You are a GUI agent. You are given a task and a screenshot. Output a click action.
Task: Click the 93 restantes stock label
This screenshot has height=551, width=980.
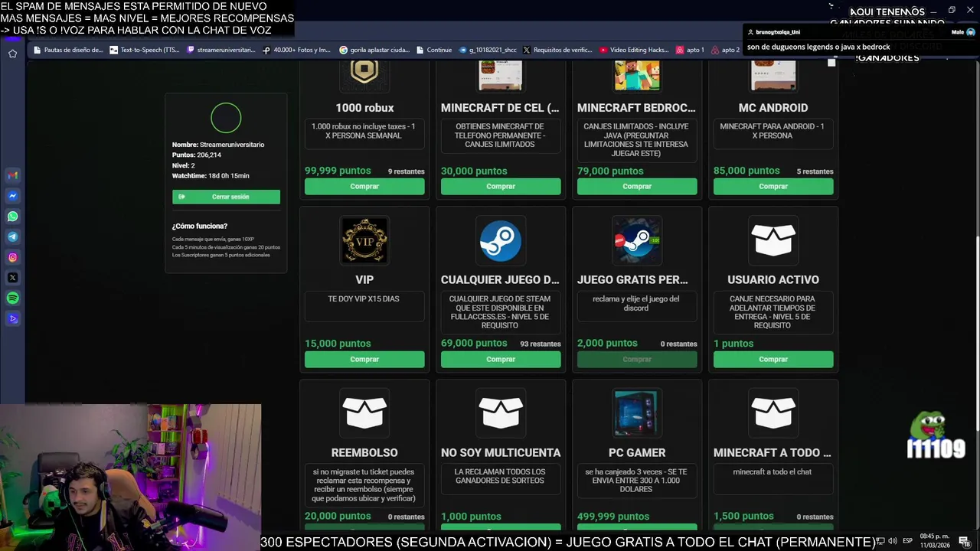(541, 344)
